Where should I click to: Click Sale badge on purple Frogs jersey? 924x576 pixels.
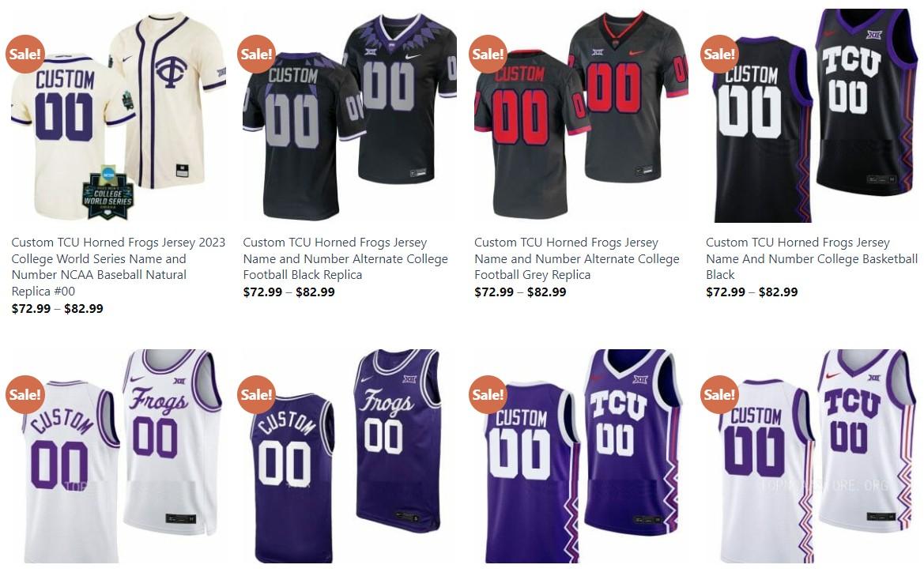pyautogui.click(x=256, y=394)
